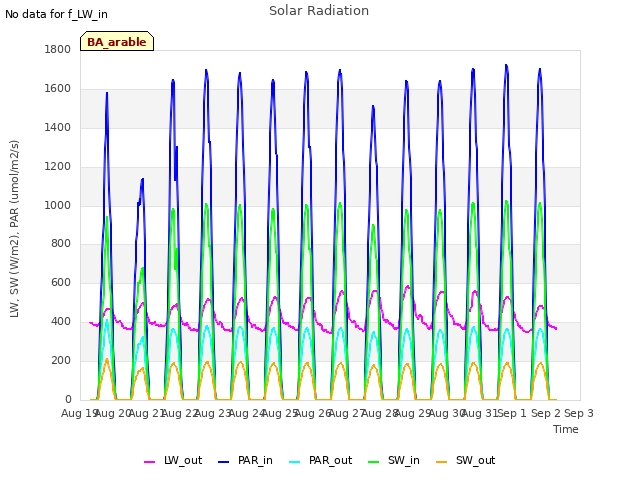Click the 200 y-axis tick label
This screenshot has height=480, width=640.
61,360
